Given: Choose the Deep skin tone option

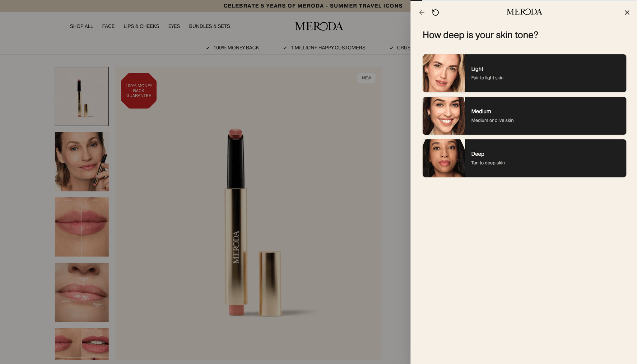Looking at the screenshot, I should coord(524,158).
